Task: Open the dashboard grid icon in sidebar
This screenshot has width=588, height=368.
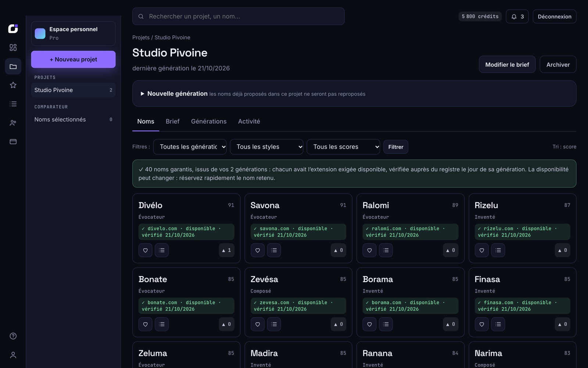Action: [x=13, y=47]
